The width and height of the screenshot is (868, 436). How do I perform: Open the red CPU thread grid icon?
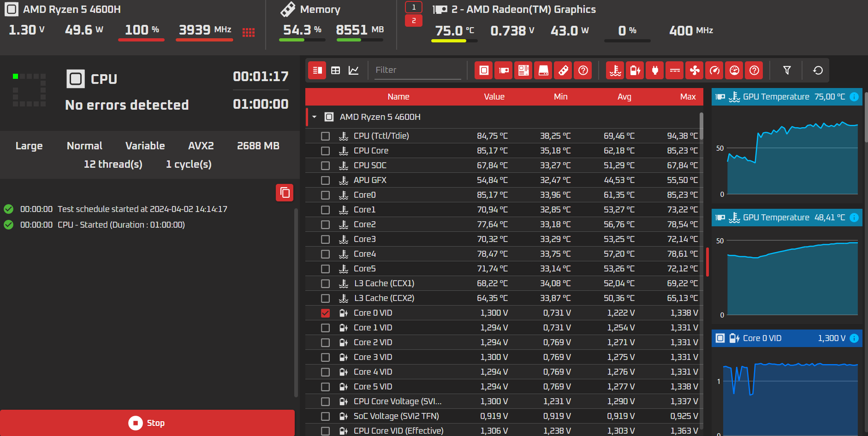coord(249,32)
